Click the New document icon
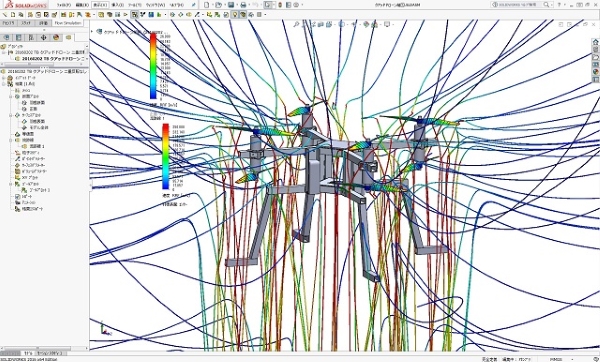The width and height of the screenshot is (600, 362). pos(207,5)
